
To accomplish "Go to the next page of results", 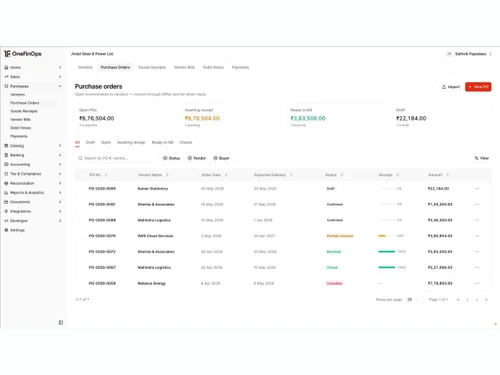I will [x=477, y=300].
